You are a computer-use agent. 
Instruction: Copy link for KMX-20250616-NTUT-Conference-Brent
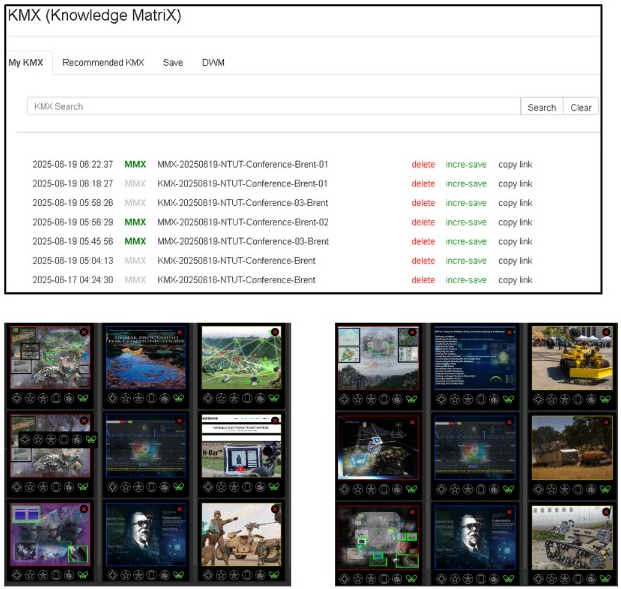tap(515, 280)
